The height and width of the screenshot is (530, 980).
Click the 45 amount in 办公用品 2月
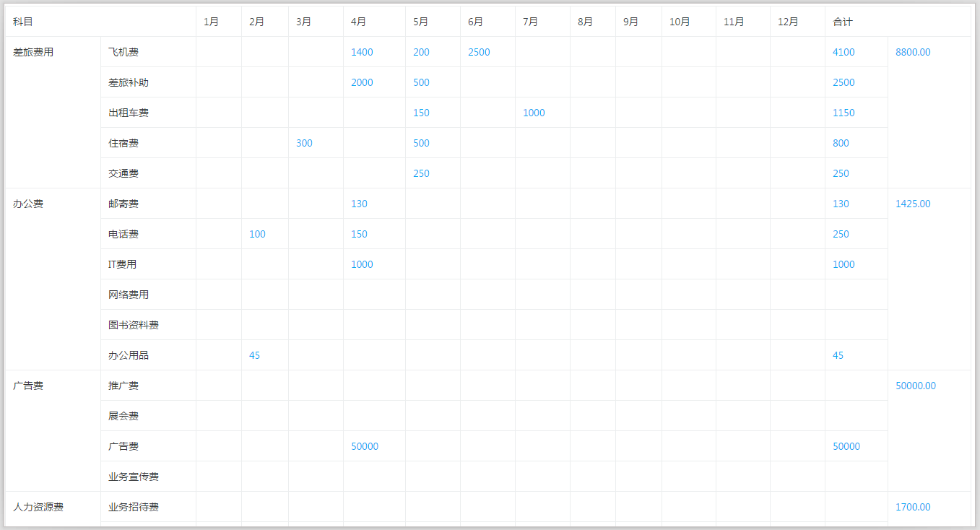[x=254, y=355]
